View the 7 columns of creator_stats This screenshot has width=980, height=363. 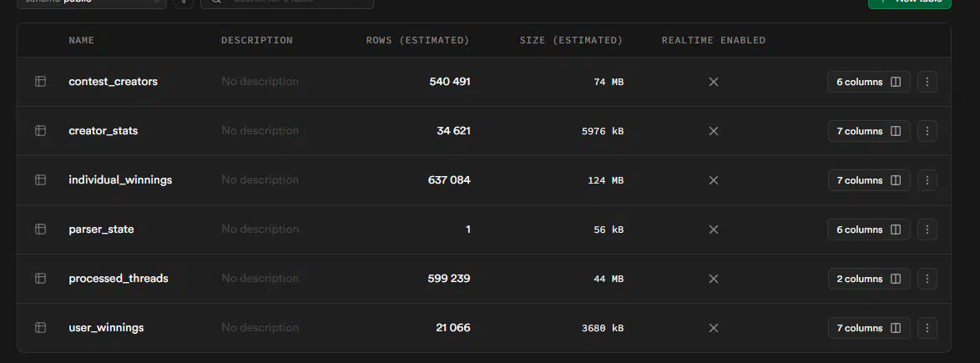coord(868,131)
